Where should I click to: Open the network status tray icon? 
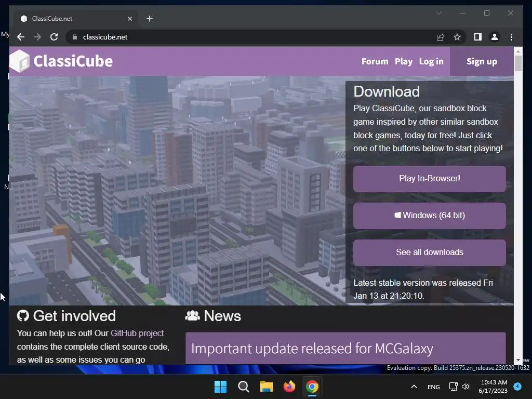[x=453, y=387]
